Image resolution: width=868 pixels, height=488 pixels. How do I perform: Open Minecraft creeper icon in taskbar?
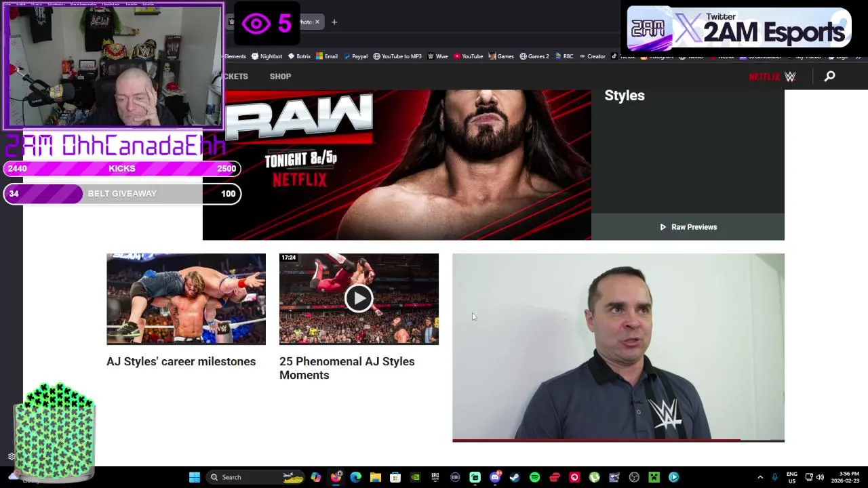click(654, 477)
